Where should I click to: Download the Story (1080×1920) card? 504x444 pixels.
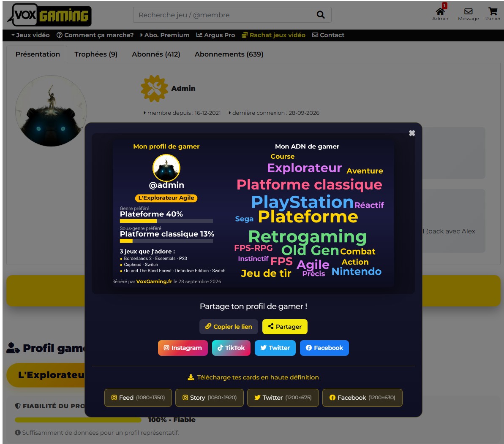click(x=209, y=398)
